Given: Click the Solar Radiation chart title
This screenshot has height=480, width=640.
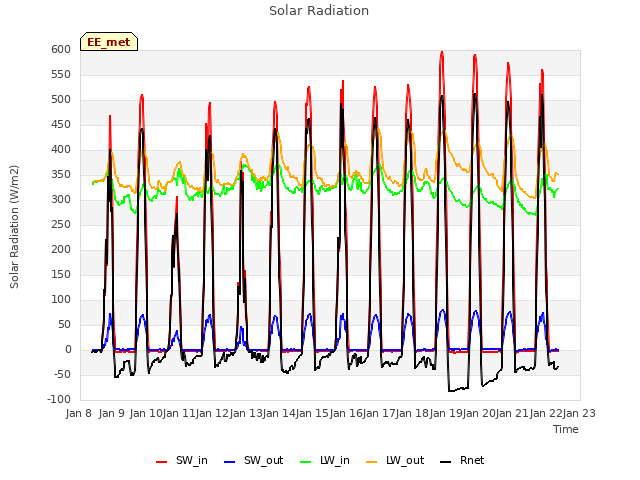Looking at the screenshot, I should [x=319, y=11].
